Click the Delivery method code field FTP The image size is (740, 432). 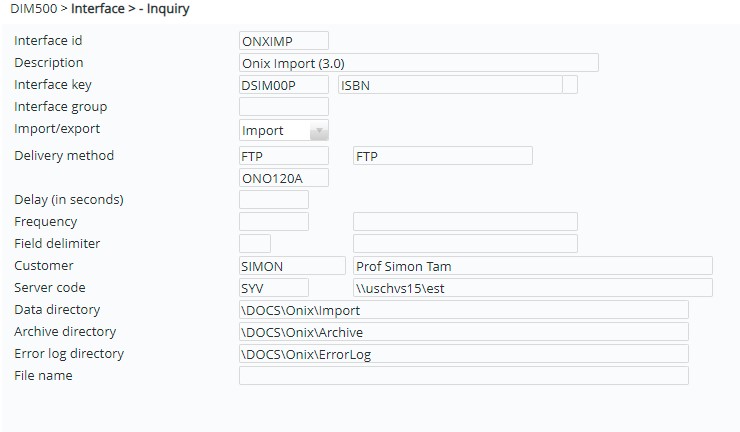click(284, 156)
